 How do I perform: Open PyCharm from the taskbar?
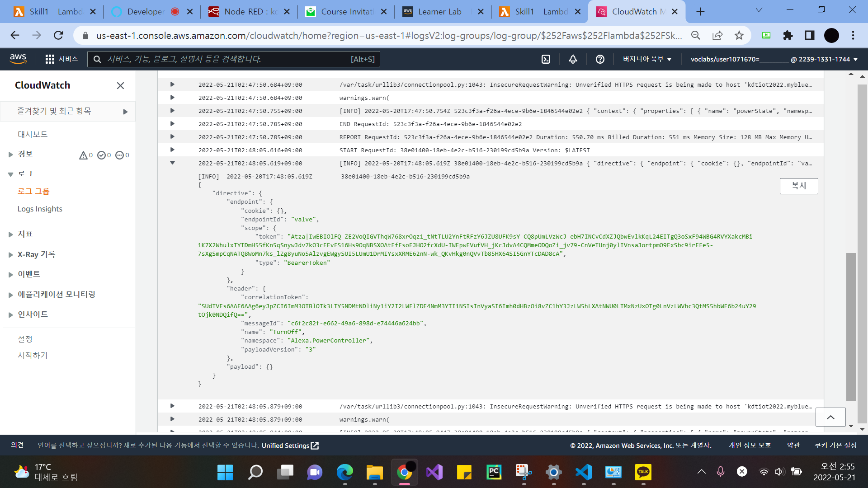tap(494, 472)
